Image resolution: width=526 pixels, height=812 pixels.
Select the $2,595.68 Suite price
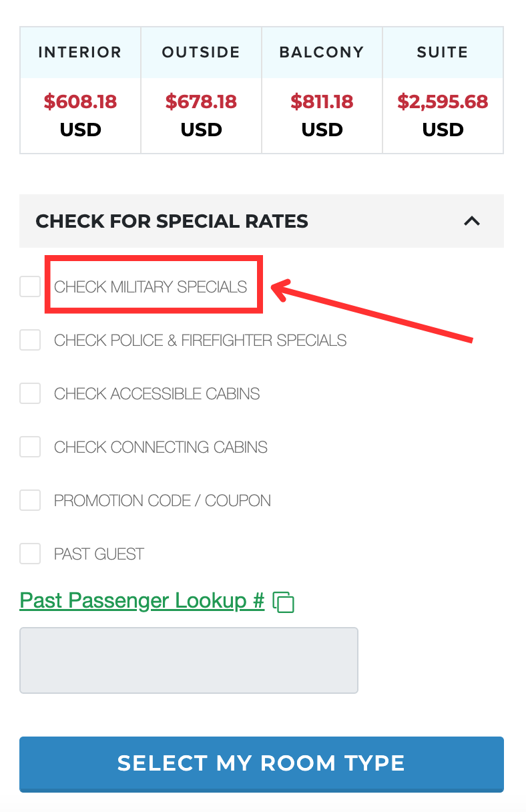443,101
